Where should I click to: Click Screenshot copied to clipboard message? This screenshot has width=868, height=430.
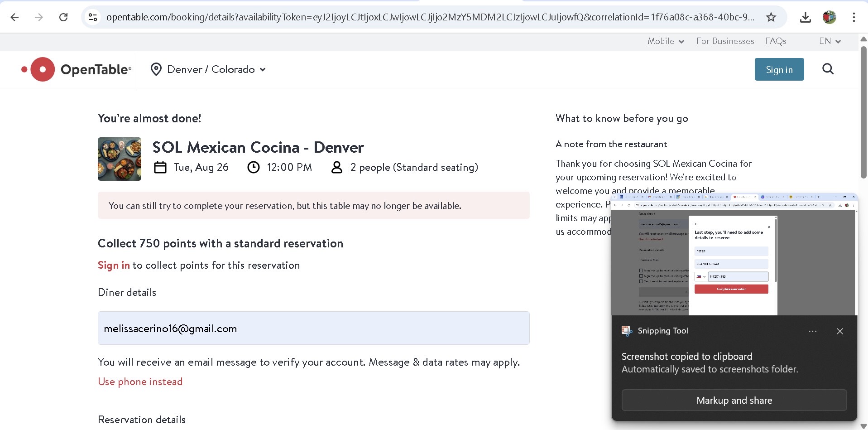(687, 356)
